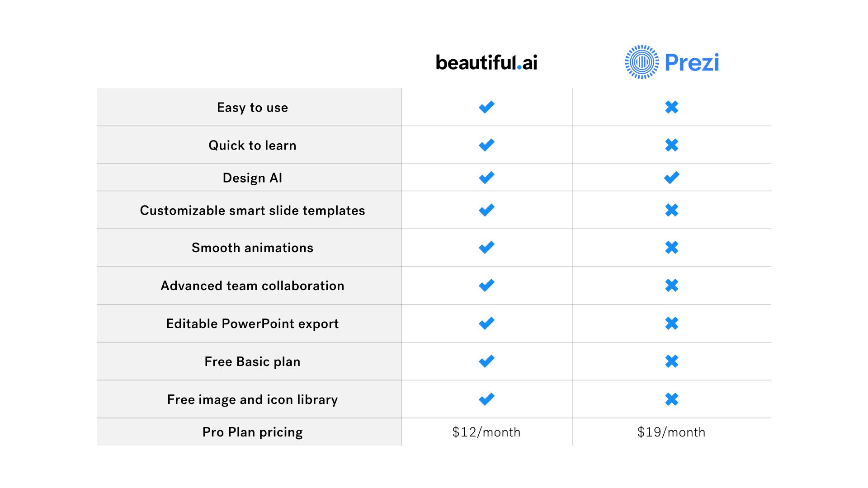Select Customizable smart slide templates label

tap(252, 211)
